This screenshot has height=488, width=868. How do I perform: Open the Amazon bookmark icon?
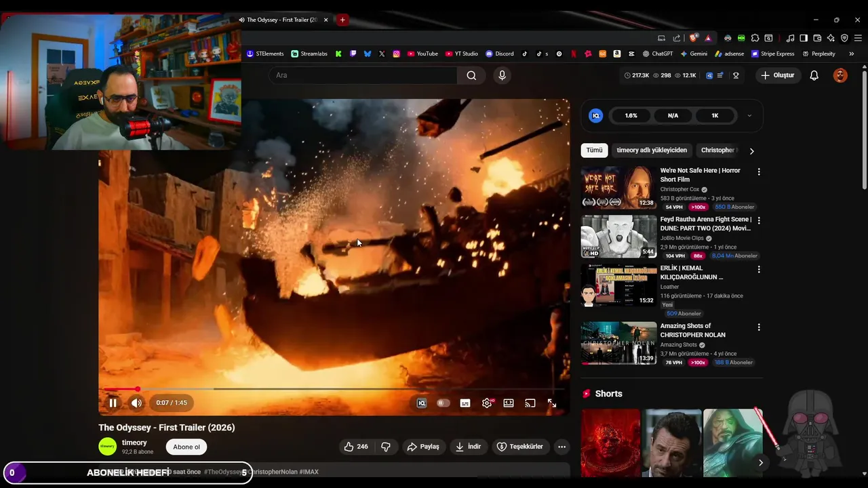tap(616, 54)
